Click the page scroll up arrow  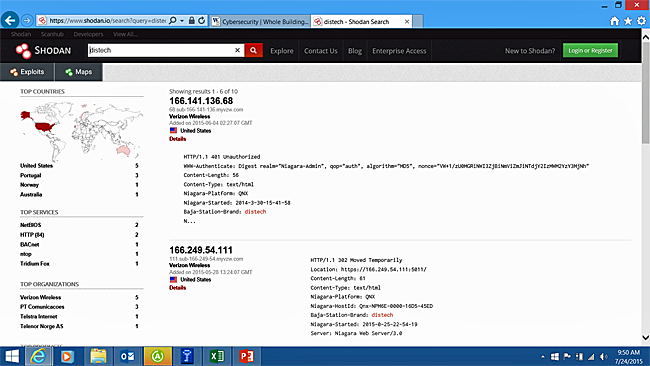tap(645, 37)
